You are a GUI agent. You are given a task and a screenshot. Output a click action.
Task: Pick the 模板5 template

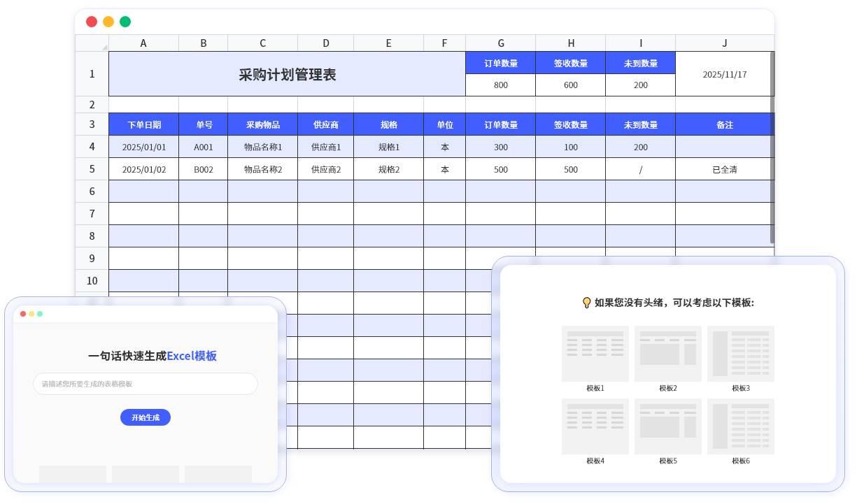[668, 426]
